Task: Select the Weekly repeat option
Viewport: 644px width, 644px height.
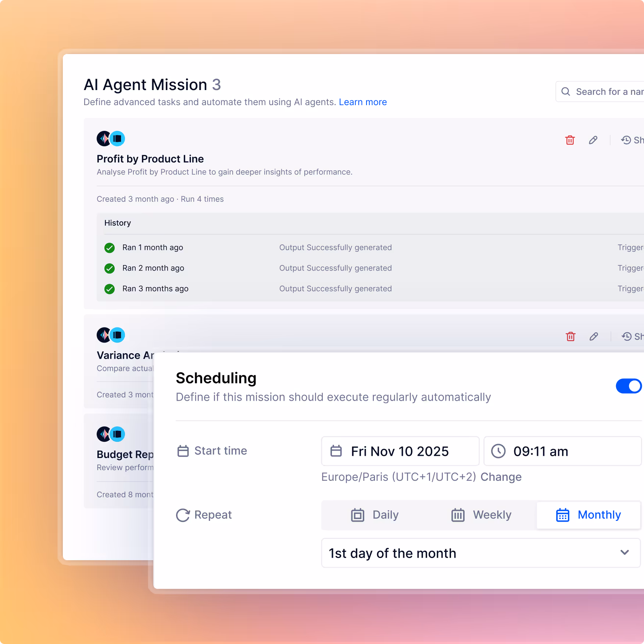Action: click(x=481, y=515)
